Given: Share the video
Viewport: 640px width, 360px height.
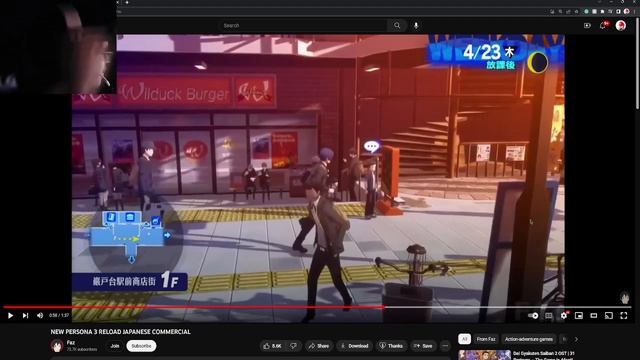Looking at the screenshot, I should tap(319, 346).
